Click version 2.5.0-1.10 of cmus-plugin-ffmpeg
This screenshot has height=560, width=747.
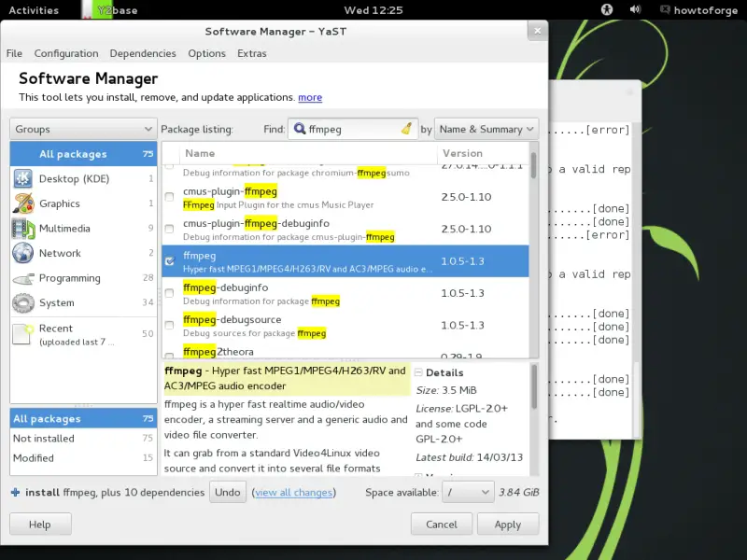tap(466, 197)
